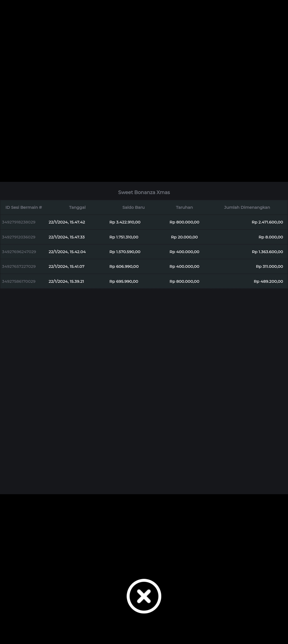Open session ID 34927657227029
The width and height of the screenshot is (288, 644).
pos(19,266)
